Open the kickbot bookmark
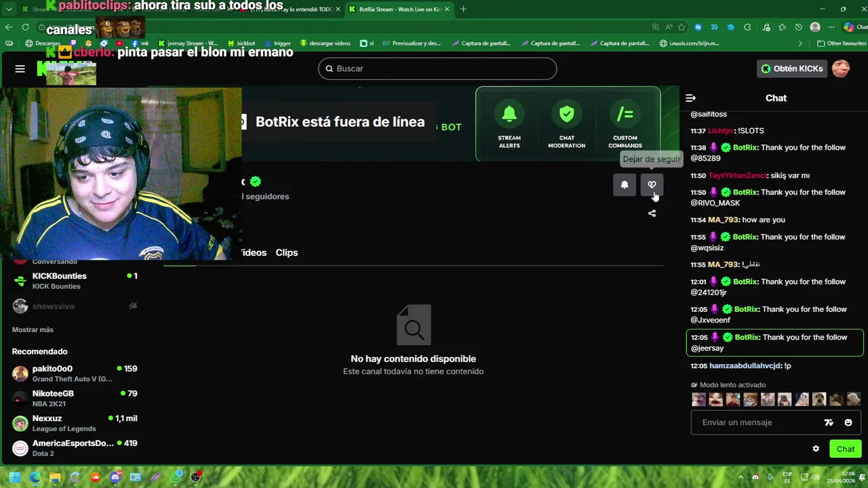The width and height of the screenshot is (868, 488). tap(241, 43)
